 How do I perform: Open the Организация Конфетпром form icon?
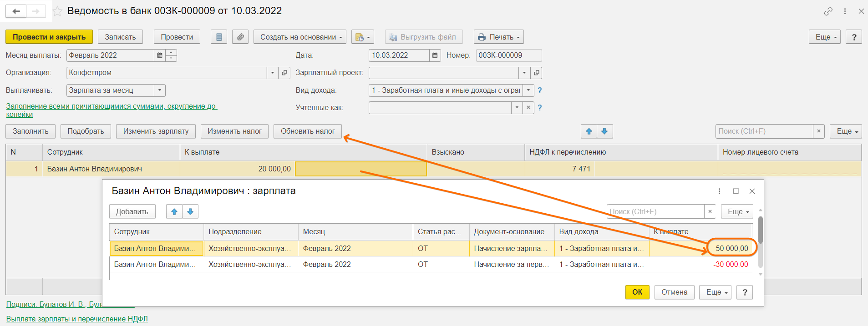[284, 73]
